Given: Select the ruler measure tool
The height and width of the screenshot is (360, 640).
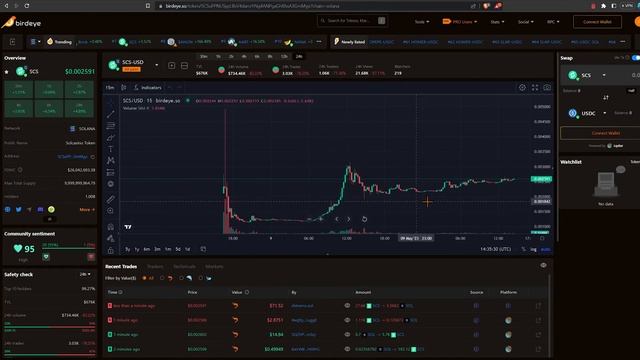Looking at the screenshot, I should pyautogui.click(x=111, y=199).
